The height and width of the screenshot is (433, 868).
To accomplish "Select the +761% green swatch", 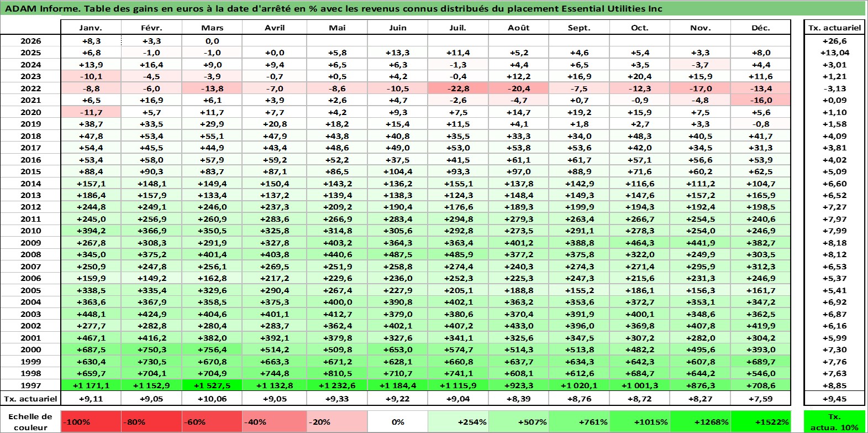I will (x=579, y=421).
